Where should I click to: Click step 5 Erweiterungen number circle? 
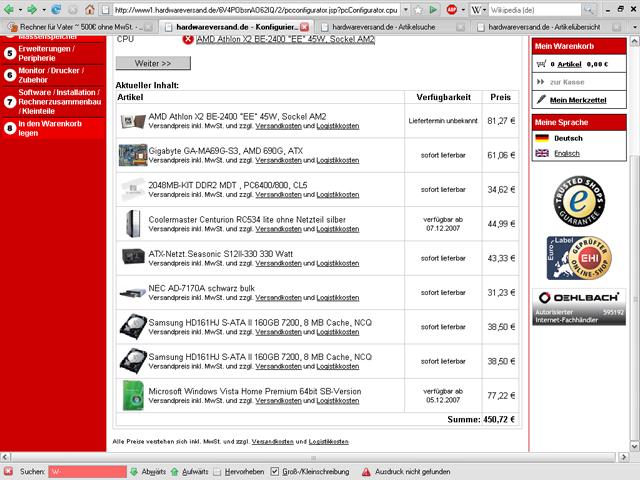click(x=10, y=53)
